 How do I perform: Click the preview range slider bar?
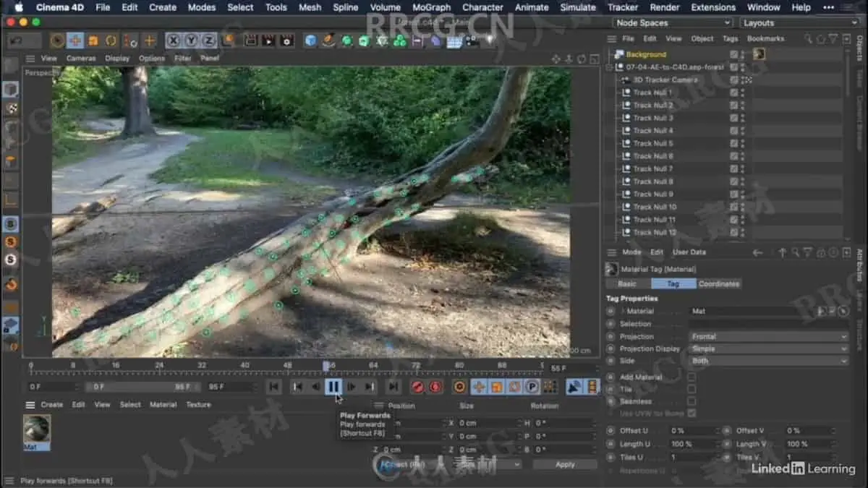coord(144,387)
